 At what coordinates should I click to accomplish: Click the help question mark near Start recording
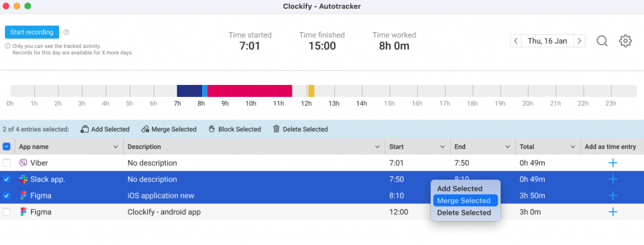pyautogui.click(x=66, y=32)
